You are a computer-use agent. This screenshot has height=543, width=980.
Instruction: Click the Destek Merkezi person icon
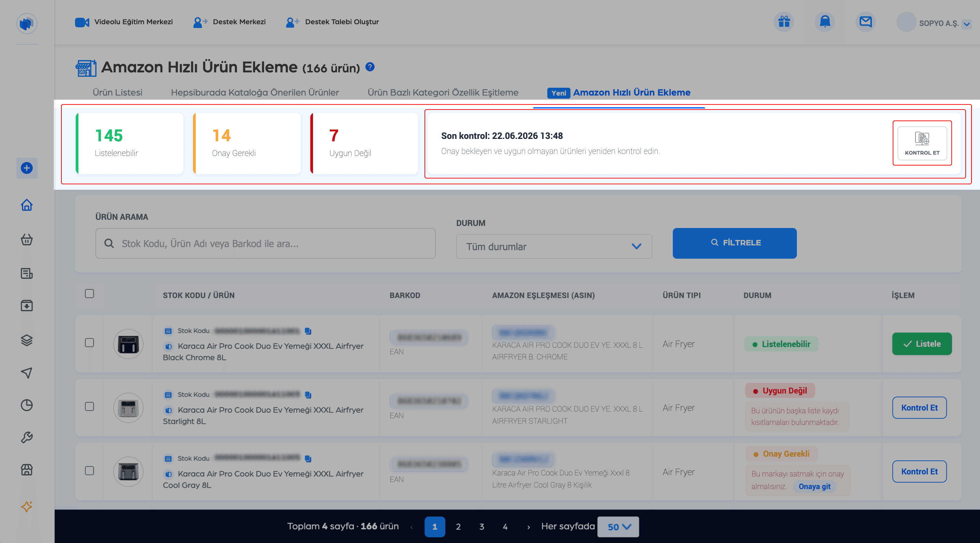(200, 23)
